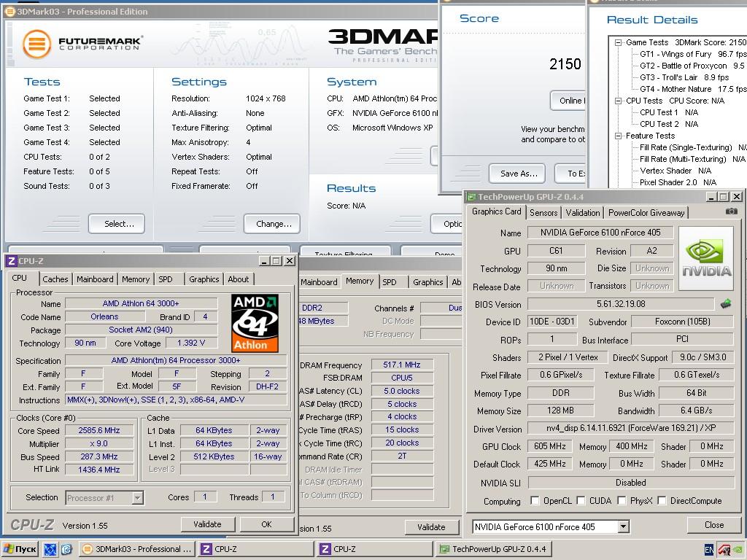Click the Change... button under Settings

pyautogui.click(x=272, y=224)
